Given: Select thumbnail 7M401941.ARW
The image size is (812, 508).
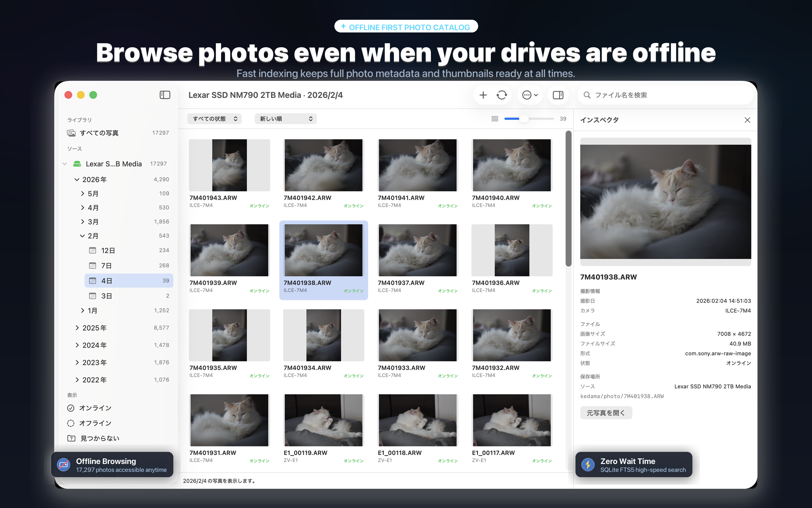Looking at the screenshot, I should tap(418, 165).
